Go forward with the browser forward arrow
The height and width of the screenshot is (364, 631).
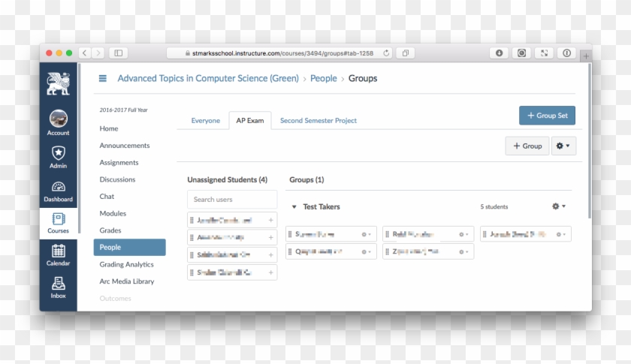pos(98,53)
